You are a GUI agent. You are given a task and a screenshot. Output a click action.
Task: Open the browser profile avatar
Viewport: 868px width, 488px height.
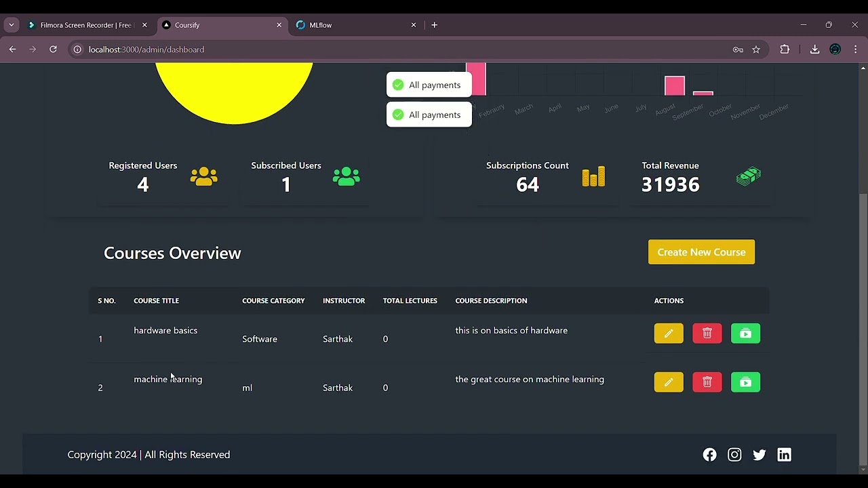pyautogui.click(x=835, y=49)
